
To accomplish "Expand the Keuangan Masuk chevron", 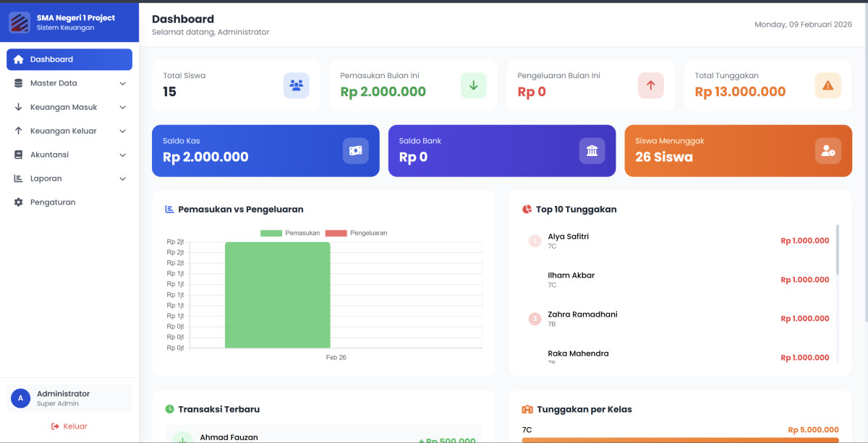I will [122, 107].
